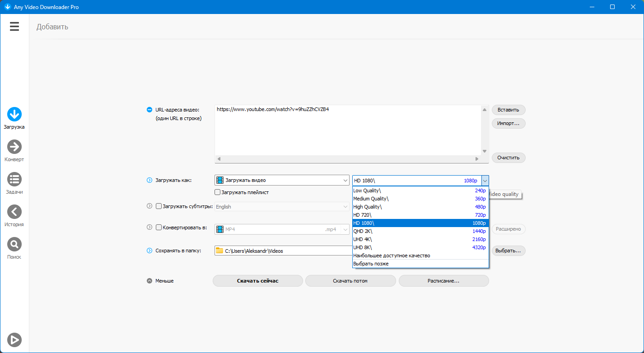The height and width of the screenshot is (353, 644).
Task: Enable Конвертировать в checkbox
Action: (x=159, y=228)
